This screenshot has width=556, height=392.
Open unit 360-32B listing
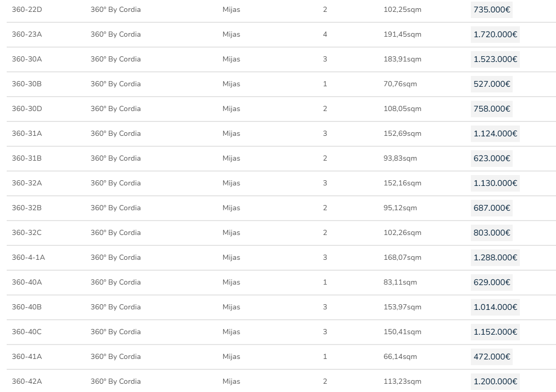[x=27, y=208]
